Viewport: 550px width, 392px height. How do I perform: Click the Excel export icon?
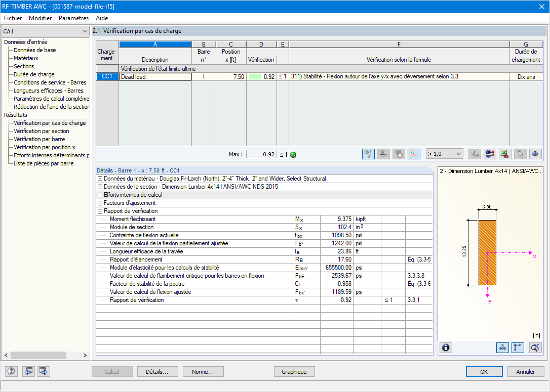(505, 154)
